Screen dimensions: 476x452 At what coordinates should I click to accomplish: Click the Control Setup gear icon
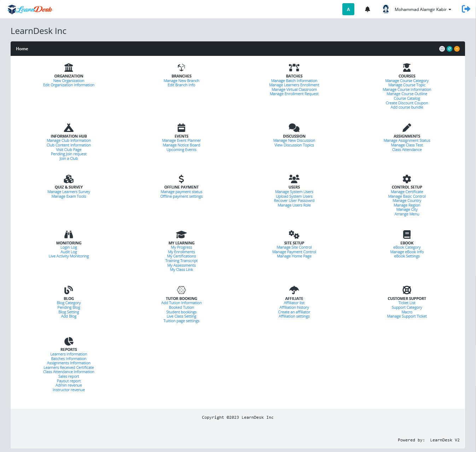407,179
